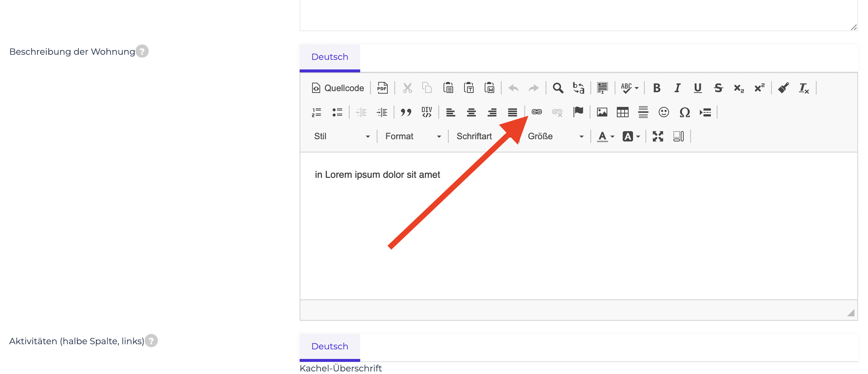
Task: Open the text color picker
Action: tap(606, 136)
